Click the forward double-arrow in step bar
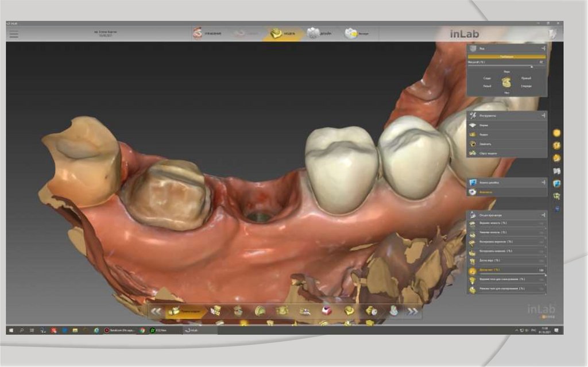This screenshot has height=367, width=588. click(x=412, y=311)
